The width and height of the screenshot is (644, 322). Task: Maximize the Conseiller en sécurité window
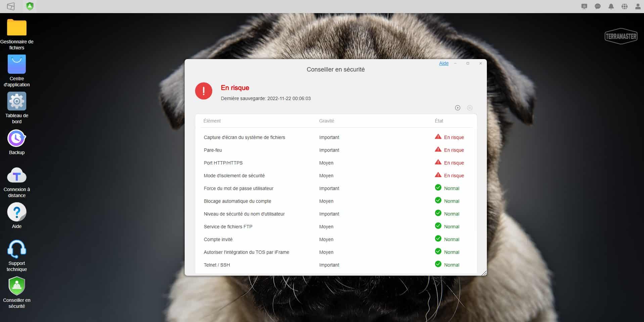coord(468,63)
